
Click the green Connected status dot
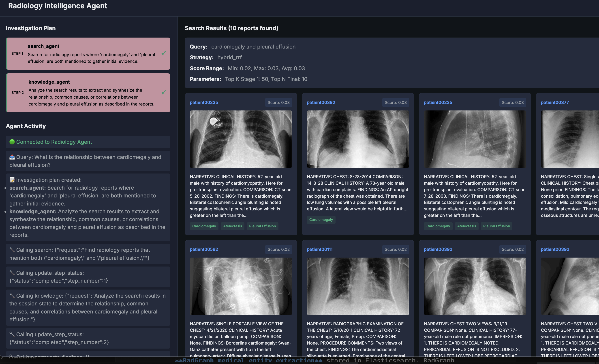click(12, 142)
